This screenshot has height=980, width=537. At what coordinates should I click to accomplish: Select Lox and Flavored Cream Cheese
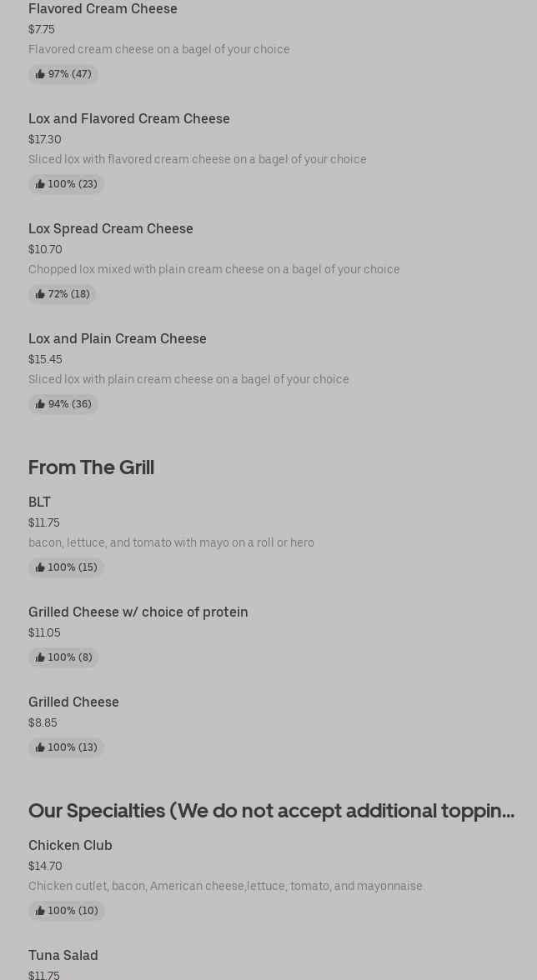click(x=129, y=119)
